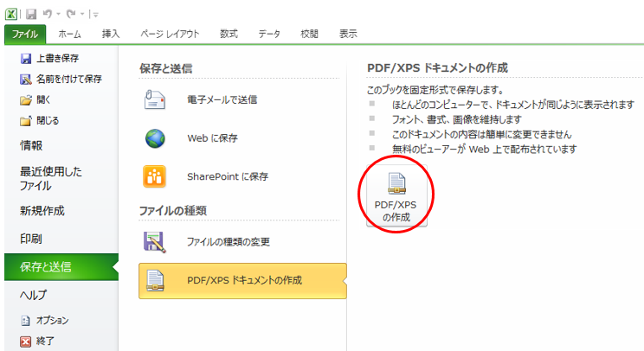The width and height of the screenshot is (644, 351).
Task: Click the Undo icon in quick access toolbar
Action: [x=48, y=15]
